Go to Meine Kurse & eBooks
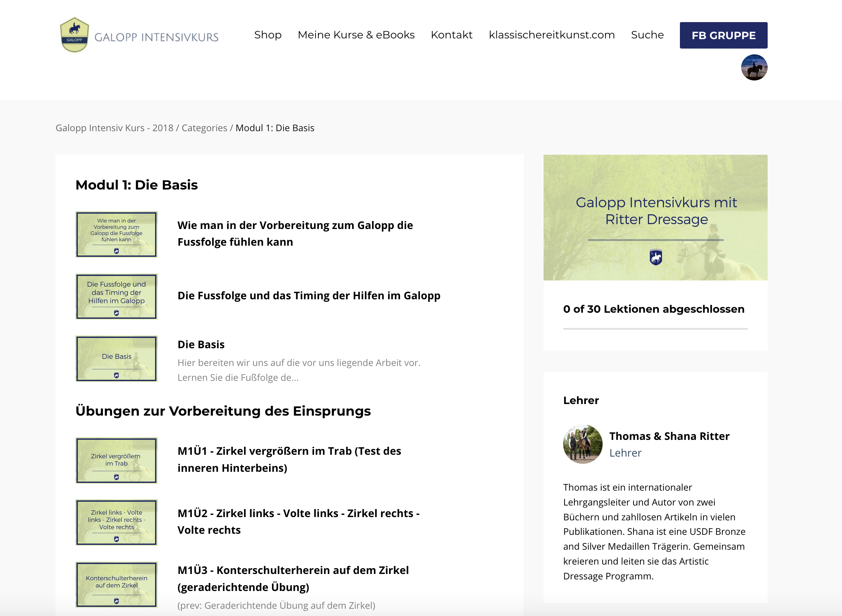 point(356,35)
